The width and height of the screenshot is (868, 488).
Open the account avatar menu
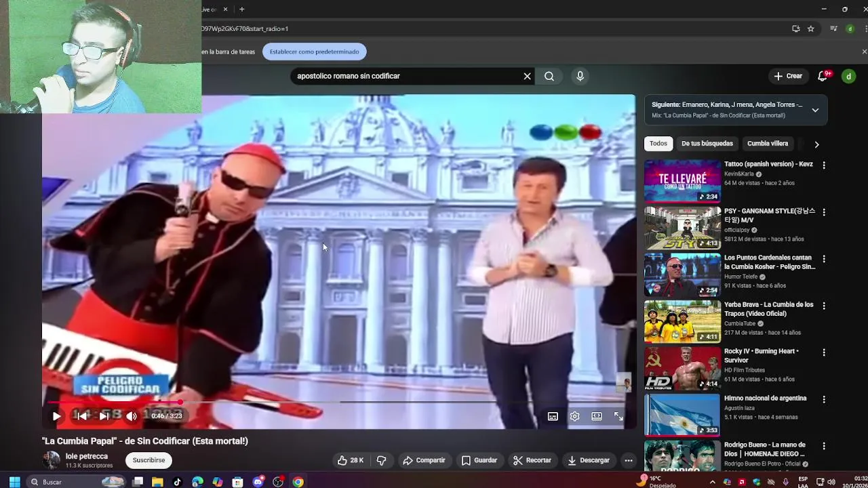[x=848, y=76]
